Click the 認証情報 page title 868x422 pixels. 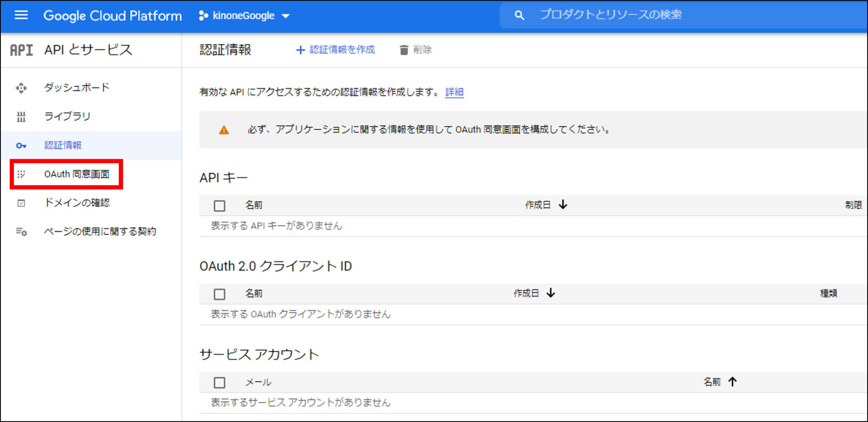point(226,50)
